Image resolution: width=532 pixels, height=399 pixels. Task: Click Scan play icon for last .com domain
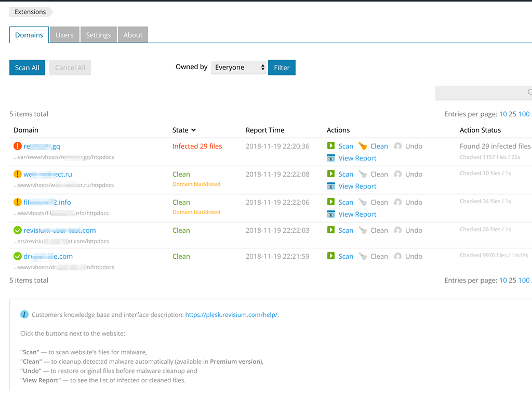(x=331, y=256)
